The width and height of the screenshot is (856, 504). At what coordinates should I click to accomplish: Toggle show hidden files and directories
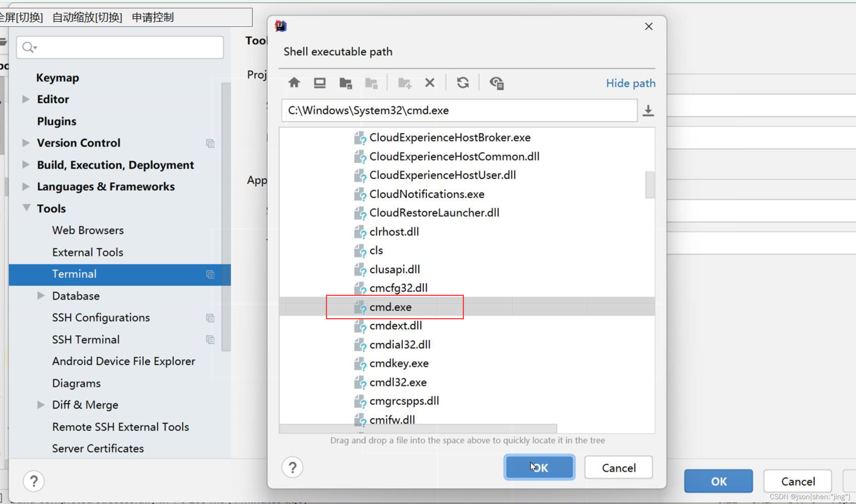(x=497, y=83)
